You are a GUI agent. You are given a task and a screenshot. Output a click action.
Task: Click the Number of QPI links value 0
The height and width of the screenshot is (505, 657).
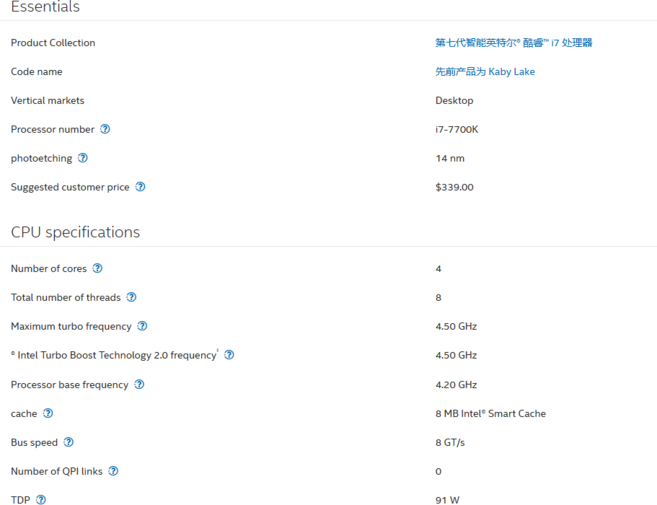[438, 471]
